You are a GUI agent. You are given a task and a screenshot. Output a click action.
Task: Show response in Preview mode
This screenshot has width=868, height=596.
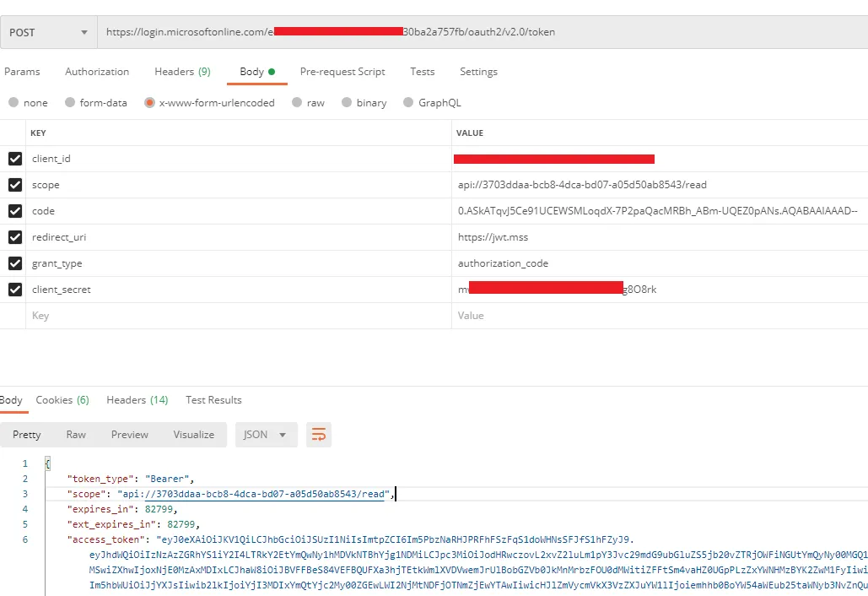pos(130,435)
